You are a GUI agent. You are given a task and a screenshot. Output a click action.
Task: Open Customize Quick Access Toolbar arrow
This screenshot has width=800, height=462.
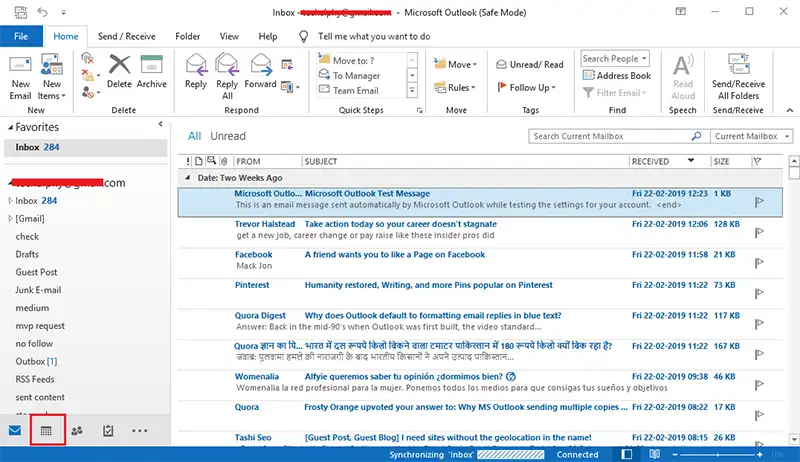(63, 12)
